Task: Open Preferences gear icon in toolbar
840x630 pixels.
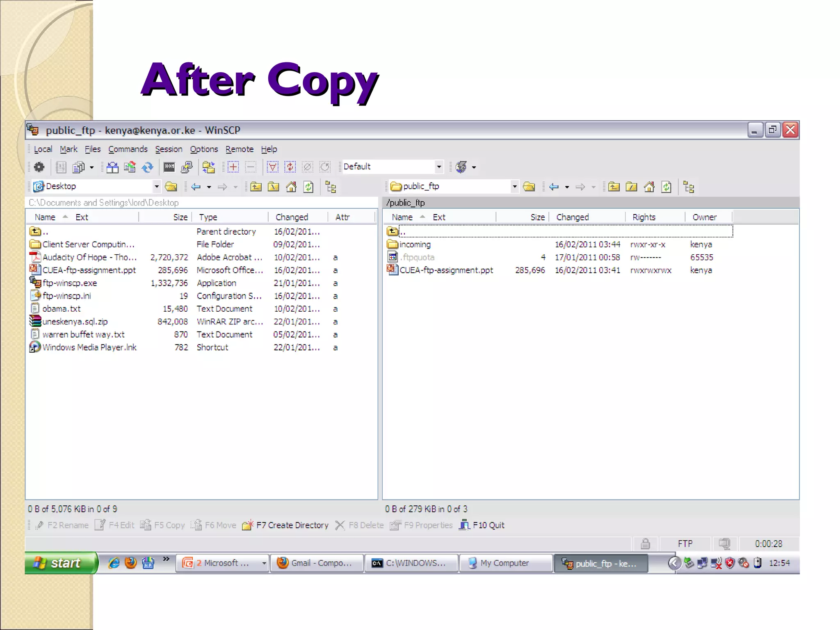Action: click(39, 167)
